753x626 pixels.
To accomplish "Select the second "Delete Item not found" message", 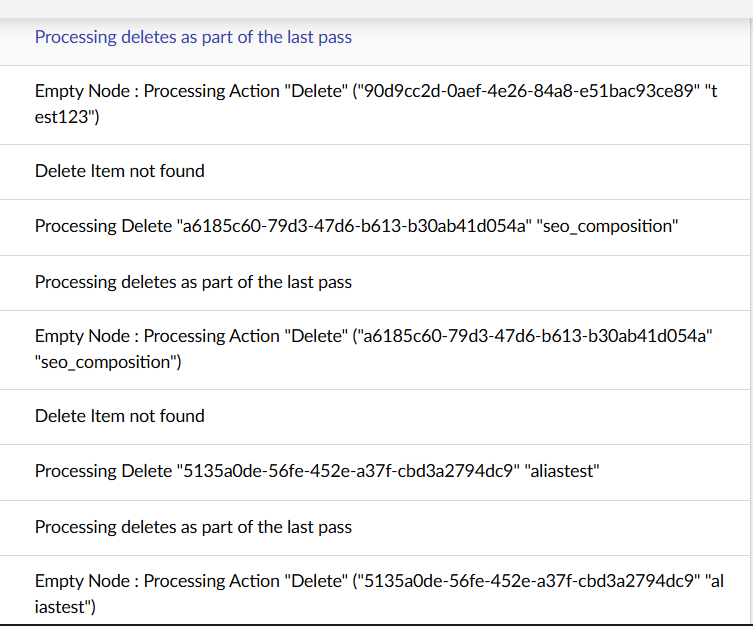I will (119, 416).
